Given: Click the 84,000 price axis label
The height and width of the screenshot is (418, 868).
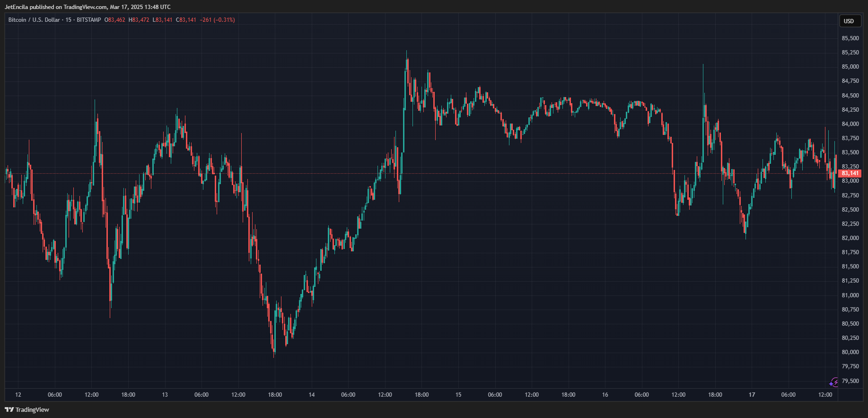Looking at the screenshot, I should point(850,124).
